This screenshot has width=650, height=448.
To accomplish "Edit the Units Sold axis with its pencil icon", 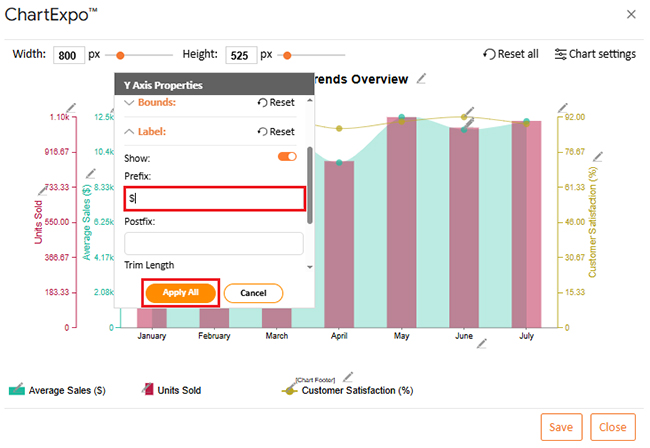I will pos(71,108).
